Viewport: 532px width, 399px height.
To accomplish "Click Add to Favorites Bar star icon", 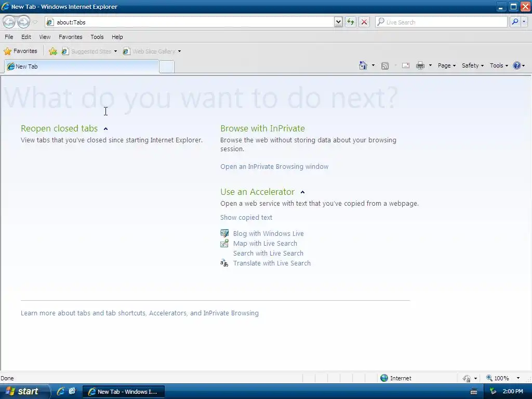I will point(53,51).
